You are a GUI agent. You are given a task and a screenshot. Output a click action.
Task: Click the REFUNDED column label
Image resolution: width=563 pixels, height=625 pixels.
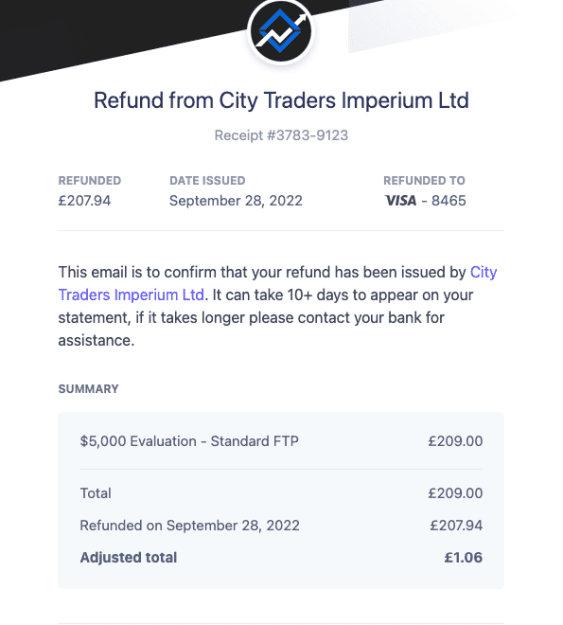tap(90, 181)
